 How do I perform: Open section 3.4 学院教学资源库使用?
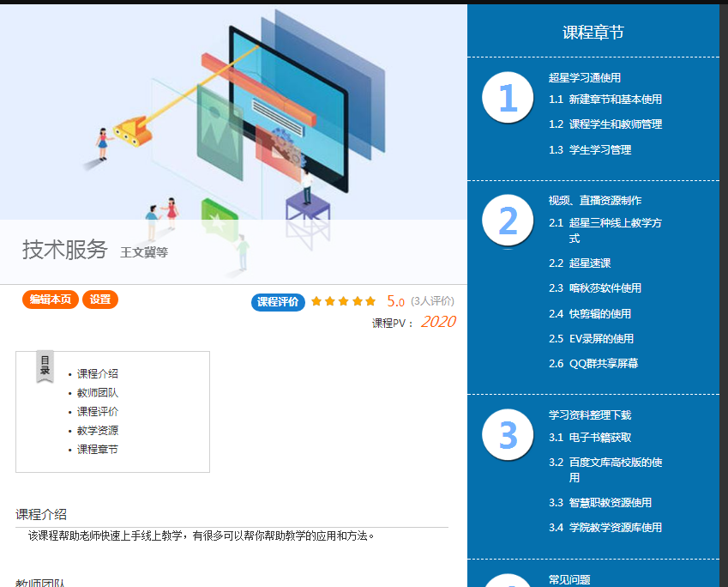point(605,528)
